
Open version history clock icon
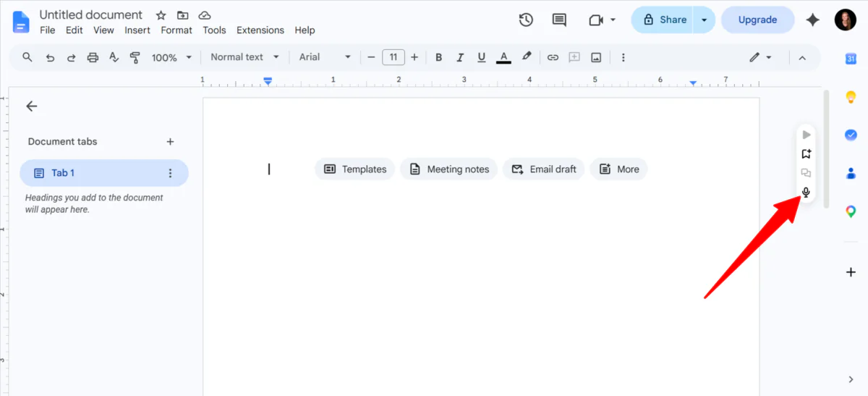(526, 20)
